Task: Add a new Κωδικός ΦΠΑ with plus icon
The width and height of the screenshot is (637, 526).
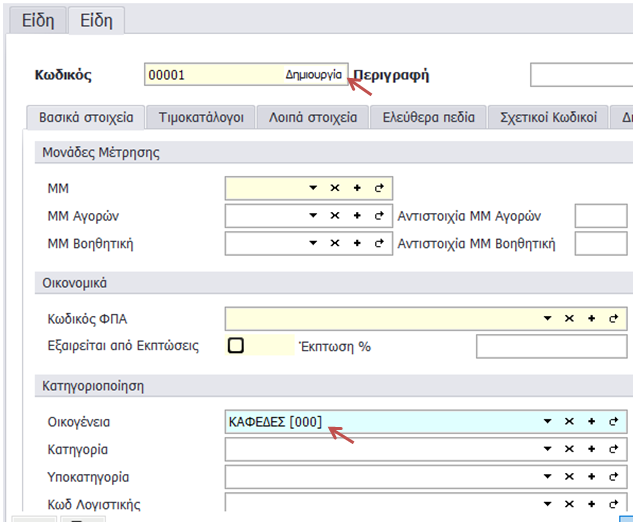Action: (591, 318)
